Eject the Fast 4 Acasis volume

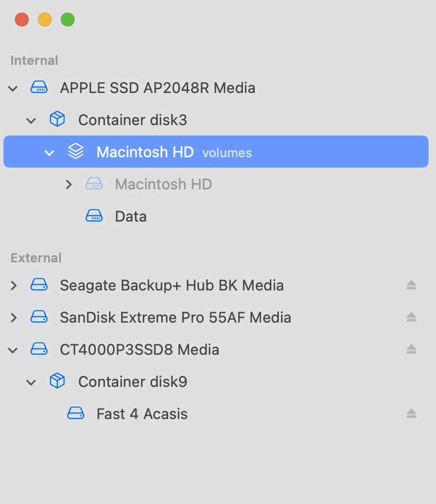point(411,414)
